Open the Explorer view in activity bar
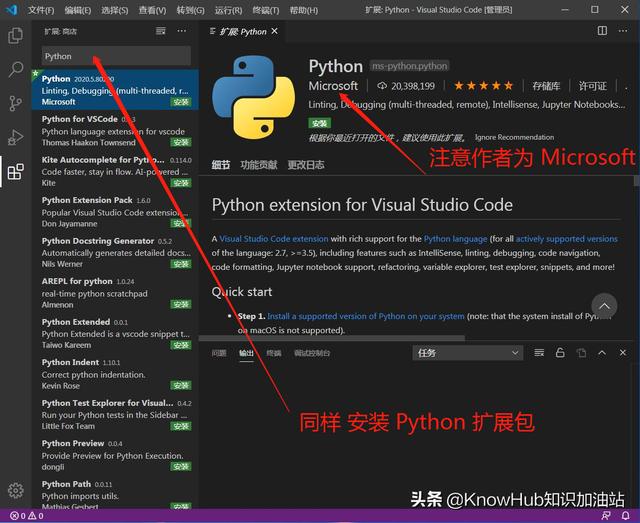 pyautogui.click(x=16, y=36)
